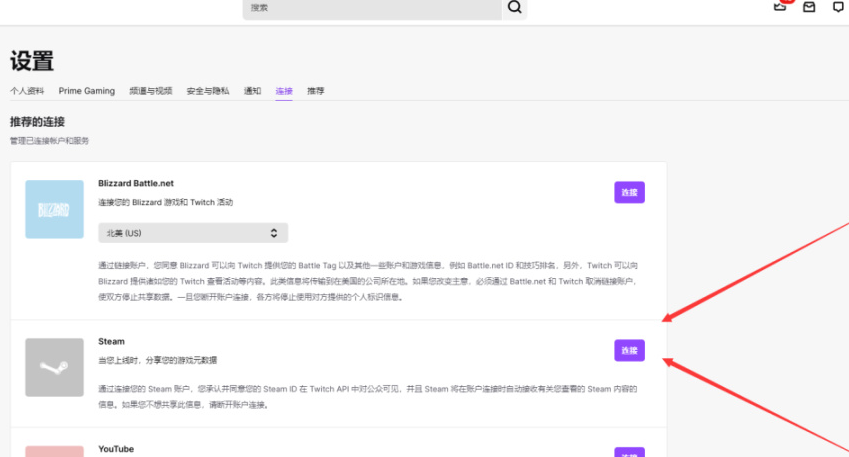Screen dimensions: 849x457
Task: Click the 管理已连接帐户和服务 subtitle
Action: 49,141
